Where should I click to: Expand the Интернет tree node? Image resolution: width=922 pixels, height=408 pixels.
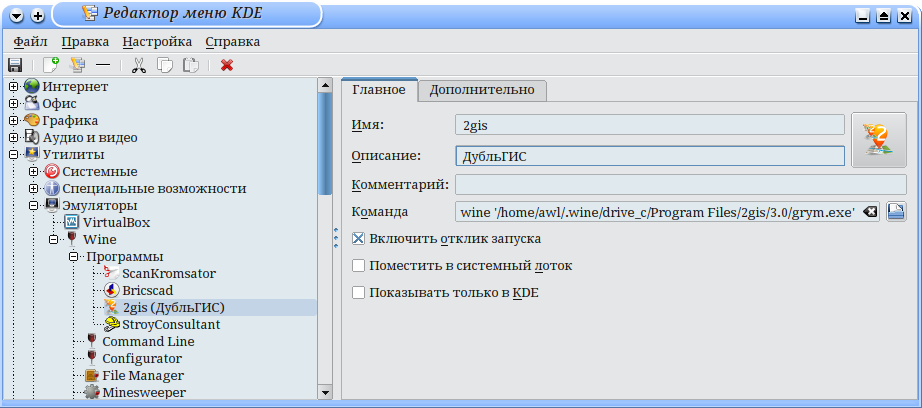[14, 86]
